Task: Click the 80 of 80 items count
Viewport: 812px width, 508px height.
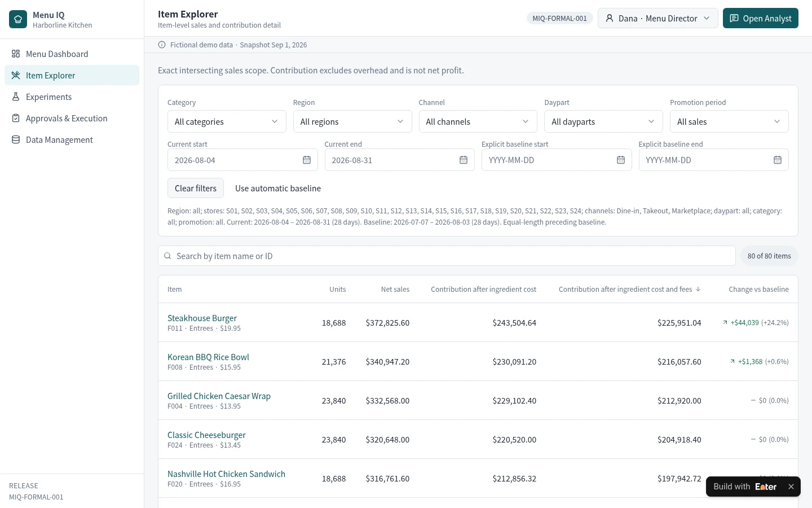Action: 769,256
